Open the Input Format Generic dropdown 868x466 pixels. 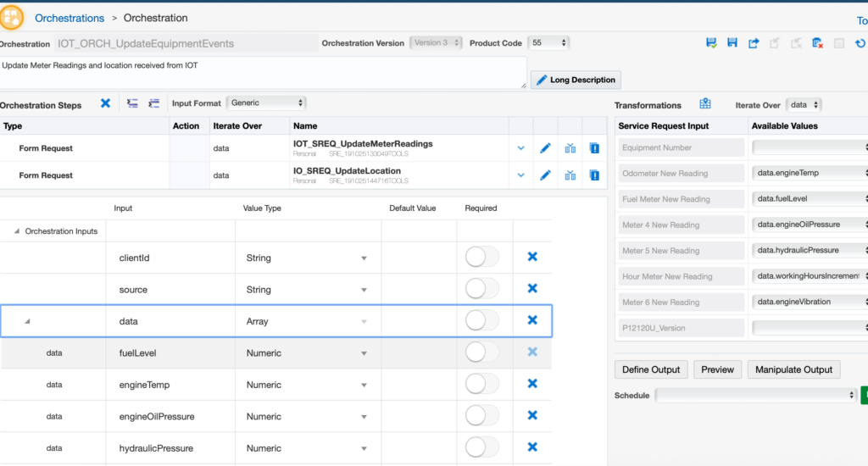[x=266, y=103]
